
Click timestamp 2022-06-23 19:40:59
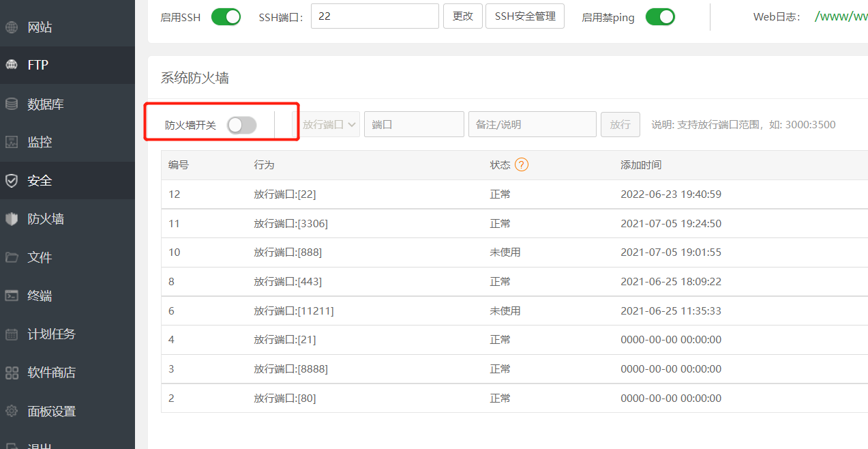pyautogui.click(x=671, y=194)
